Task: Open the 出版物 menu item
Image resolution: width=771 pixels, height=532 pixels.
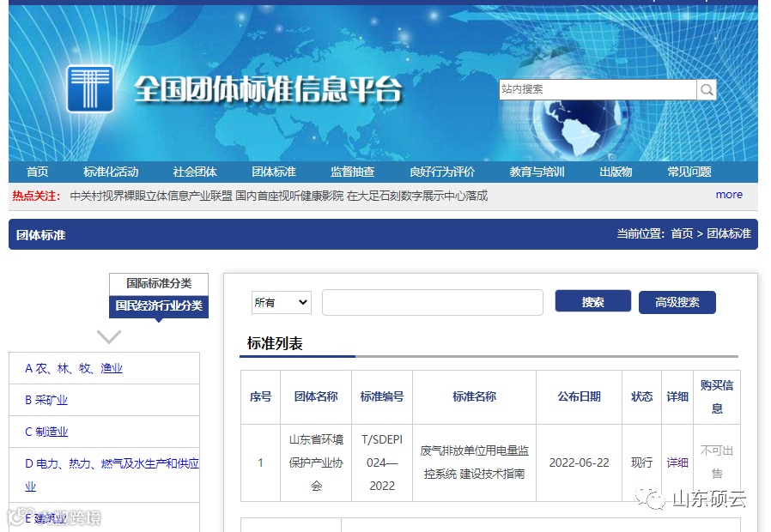Action: click(616, 172)
